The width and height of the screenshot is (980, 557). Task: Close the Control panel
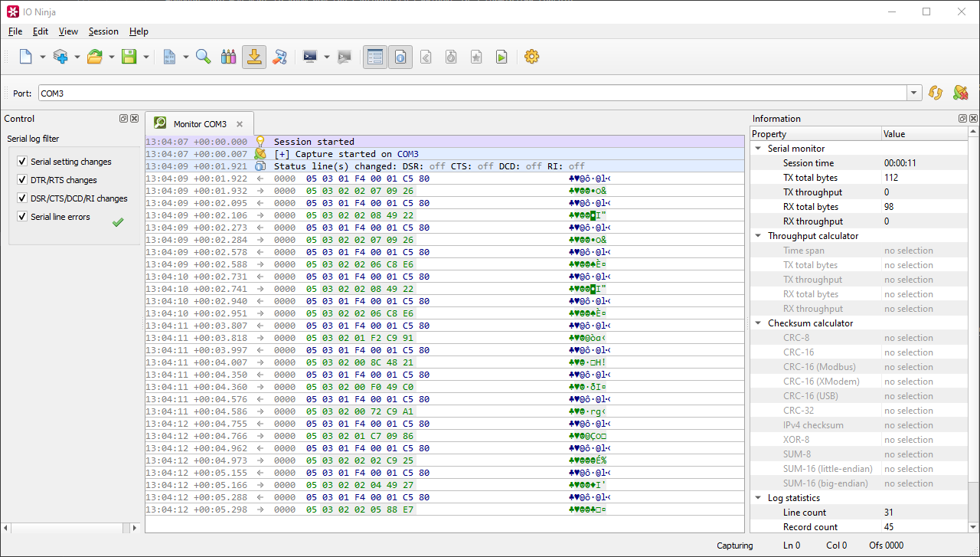134,119
